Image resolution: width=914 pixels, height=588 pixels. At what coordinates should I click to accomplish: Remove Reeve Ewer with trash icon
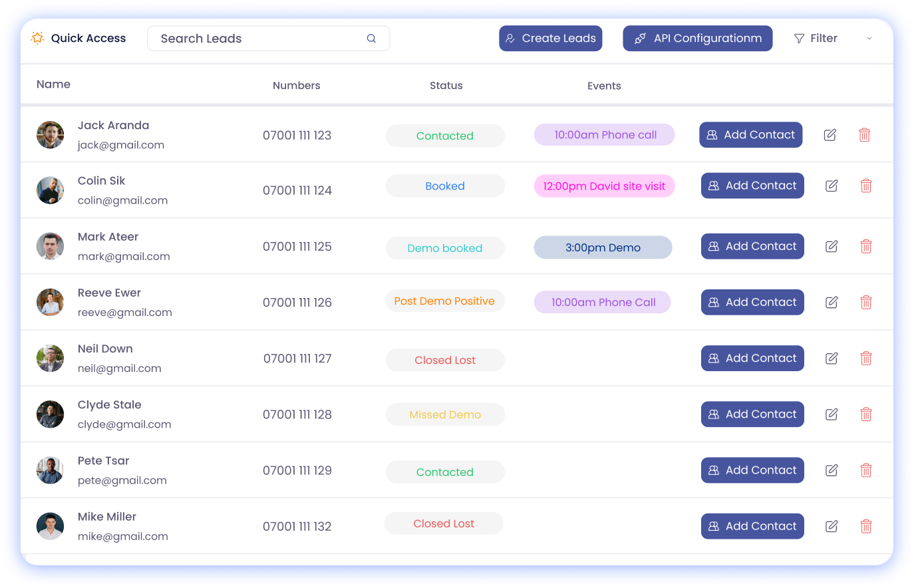point(865,303)
